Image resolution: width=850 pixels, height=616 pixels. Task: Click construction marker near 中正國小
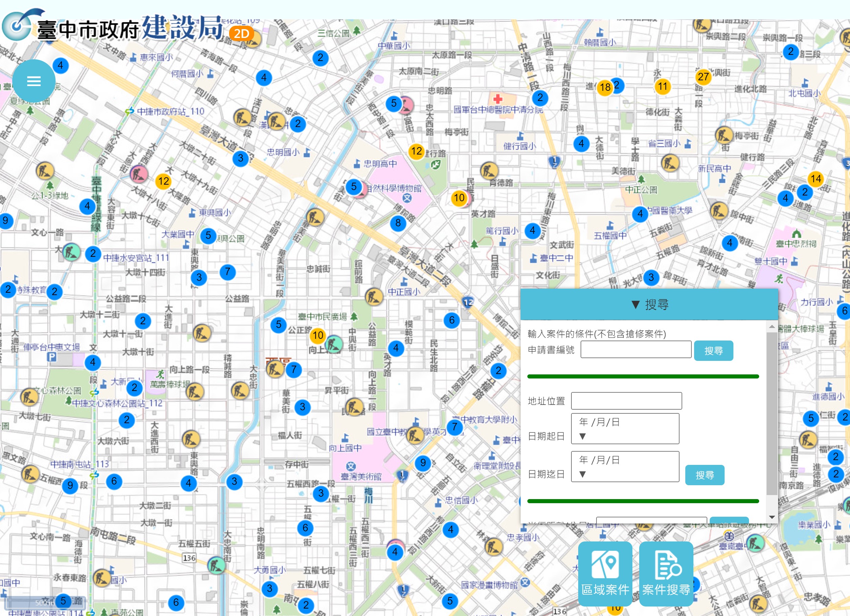[x=374, y=297]
